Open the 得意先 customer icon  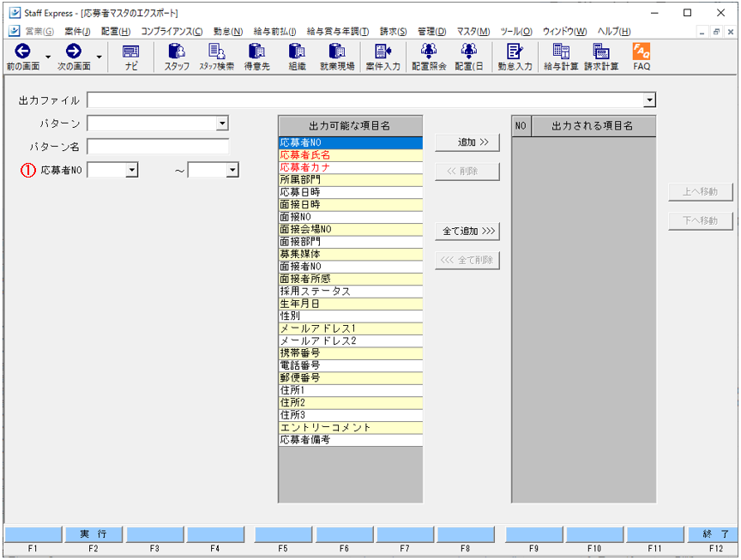[x=256, y=57]
